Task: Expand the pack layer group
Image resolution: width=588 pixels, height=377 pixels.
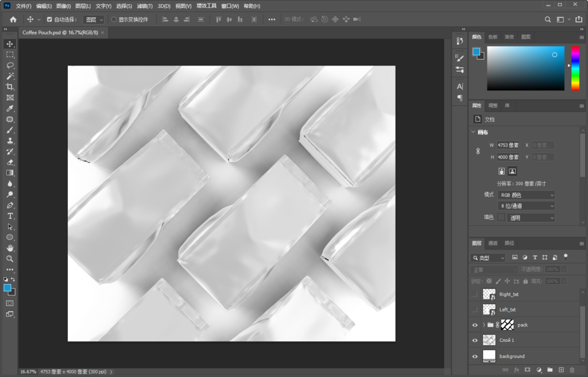Action: point(483,325)
